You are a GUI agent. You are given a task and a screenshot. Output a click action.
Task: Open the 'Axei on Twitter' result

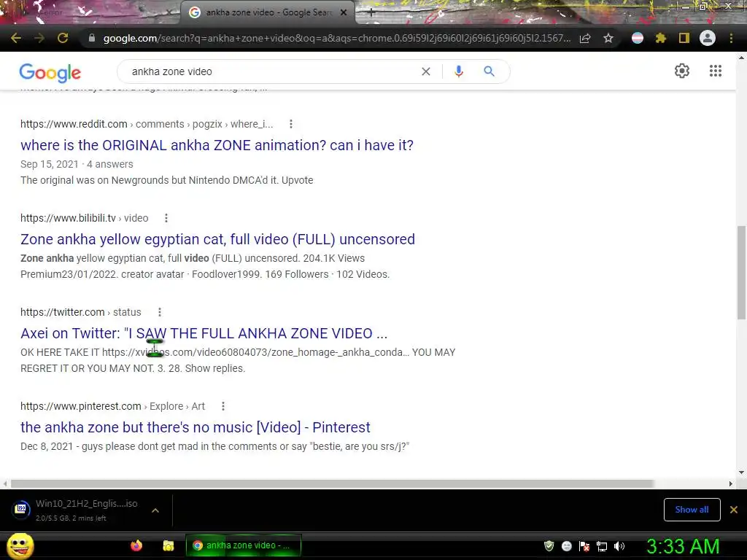(204, 333)
